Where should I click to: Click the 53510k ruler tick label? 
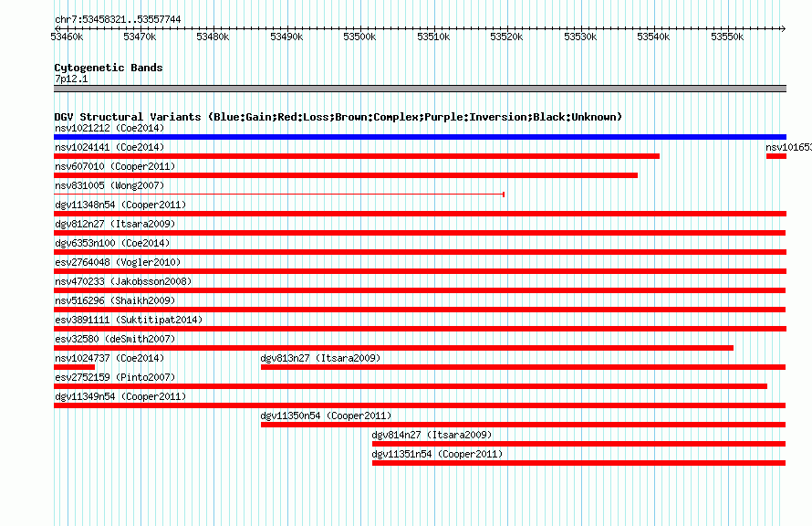coord(433,37)
